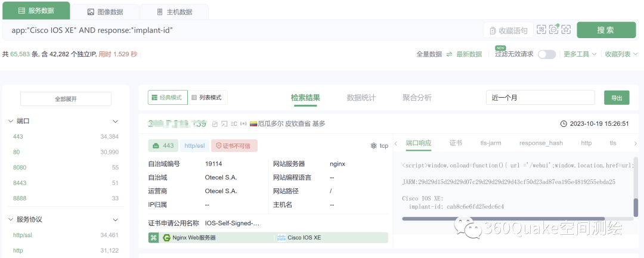Toggle the 过滤无效请求 switch

pos(547,54)
